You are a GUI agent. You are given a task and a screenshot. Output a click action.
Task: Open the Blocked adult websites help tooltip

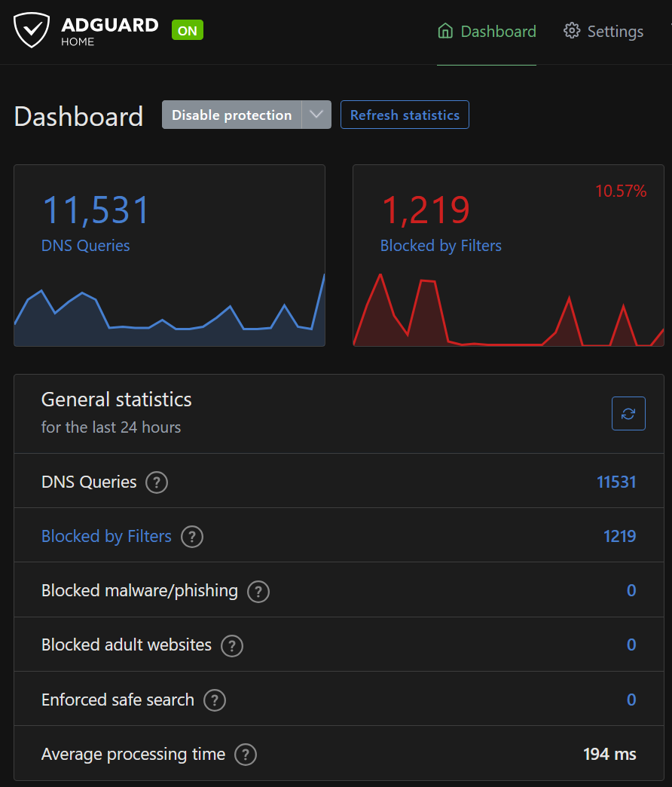231,646
